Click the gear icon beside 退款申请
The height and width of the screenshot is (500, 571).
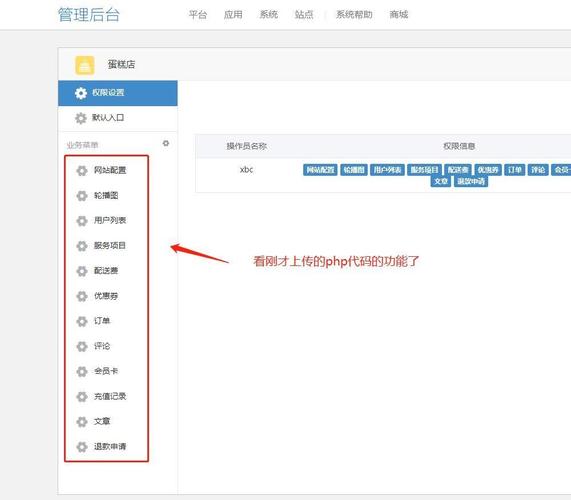coord(82,447)
